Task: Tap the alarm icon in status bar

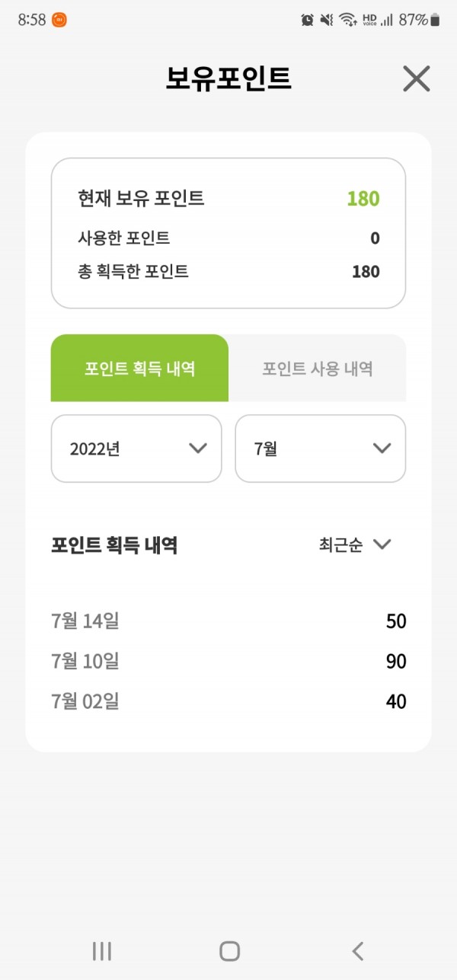Action: [x=308, y=21]
